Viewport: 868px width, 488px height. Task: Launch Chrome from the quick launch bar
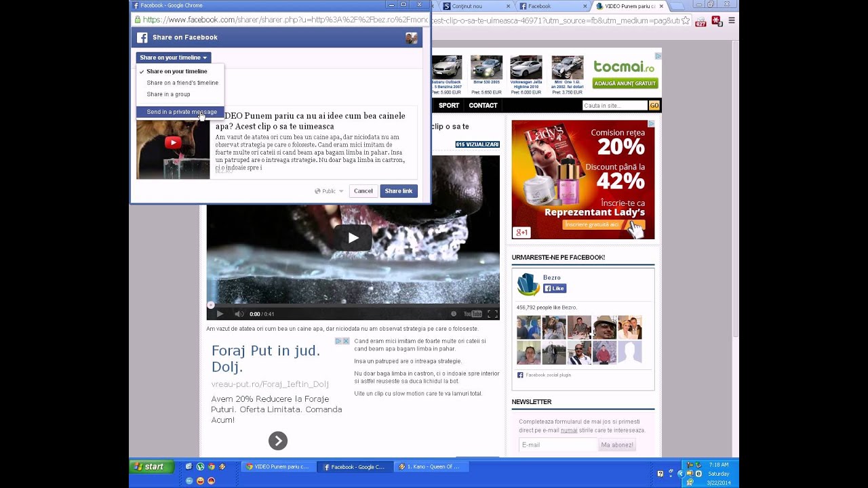point(211,466)
